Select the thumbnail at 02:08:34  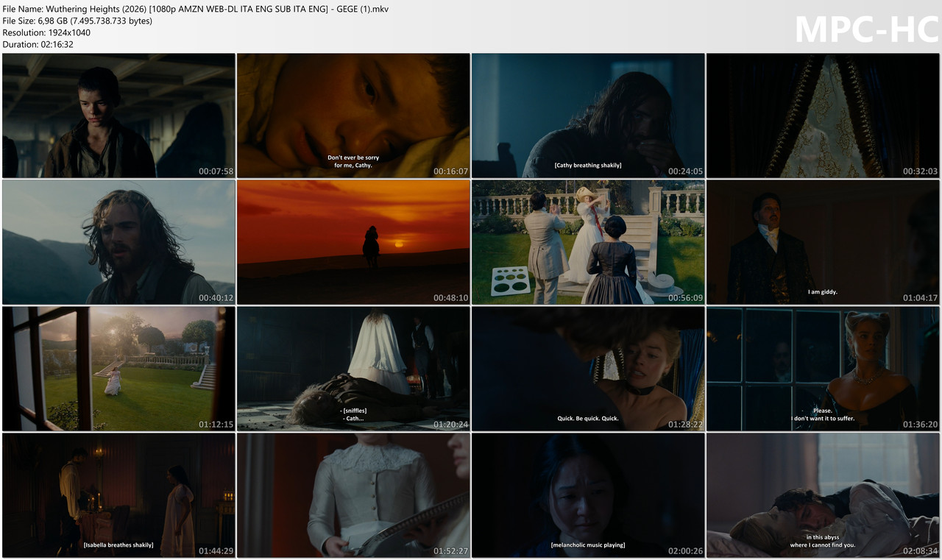tap(823, 495)
